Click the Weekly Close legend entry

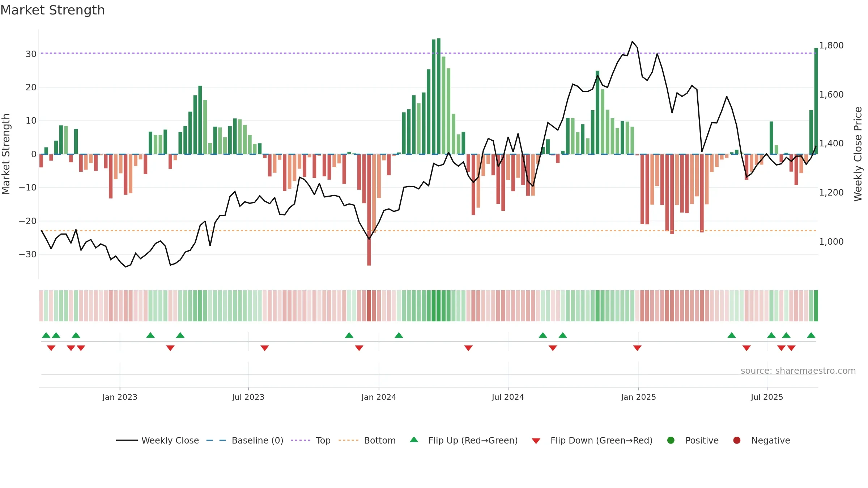coord(157,440)
